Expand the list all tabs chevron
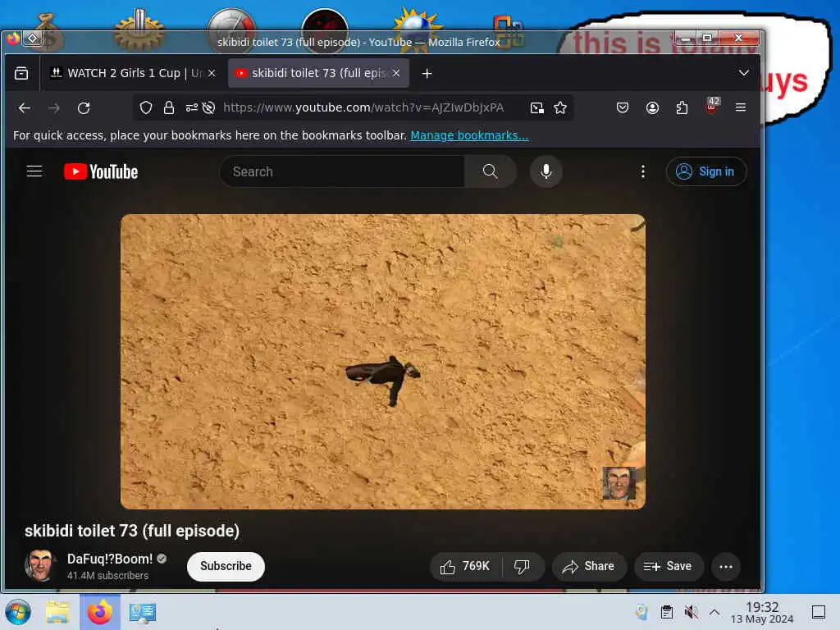The image size is (840, 630). tap(743, 73)
